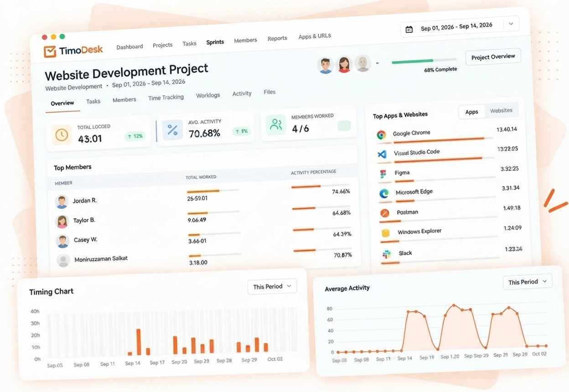Open the Timing Chart This Period dropdown
Image resolution: width=569 pixels, height=392 pixels.
pos(272,286)
